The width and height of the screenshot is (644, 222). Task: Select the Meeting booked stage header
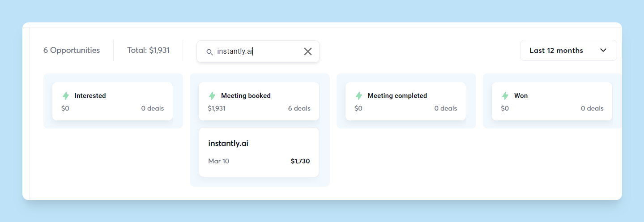tap(259, 101)
